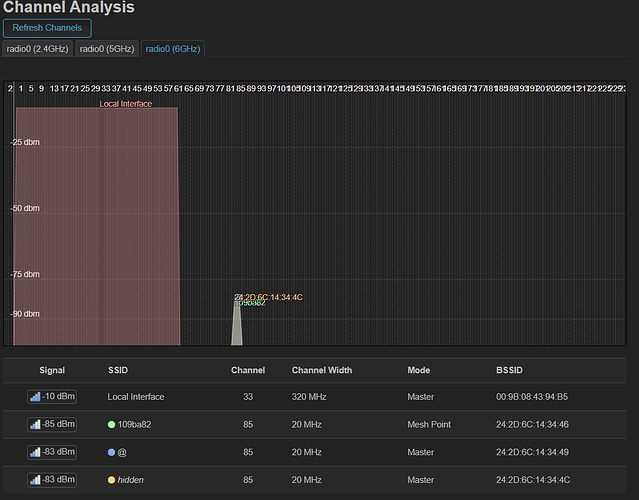639x500 pixels.
Task: Select the 109ba82 SSID text
Action: 134,425
